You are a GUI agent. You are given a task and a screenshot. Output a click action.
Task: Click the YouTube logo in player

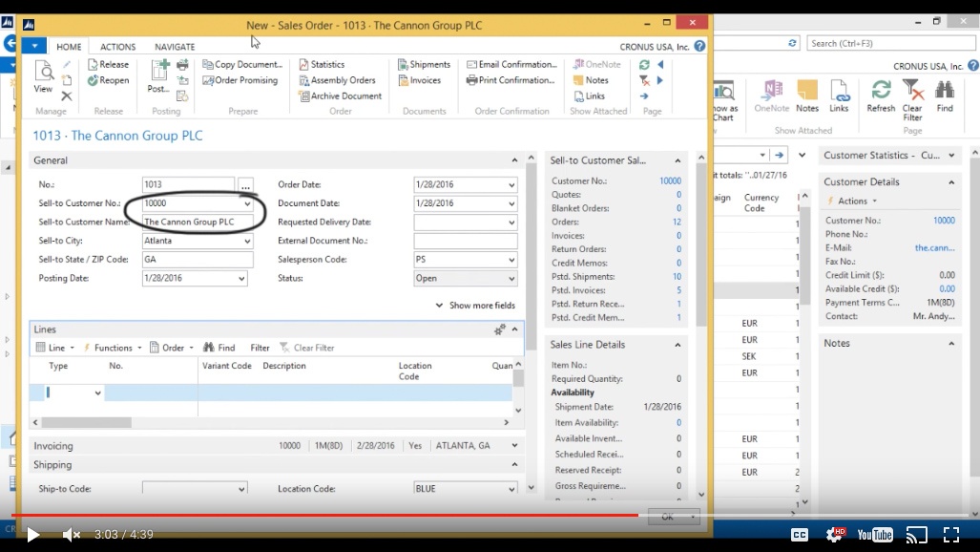click(x=874, y=535)
